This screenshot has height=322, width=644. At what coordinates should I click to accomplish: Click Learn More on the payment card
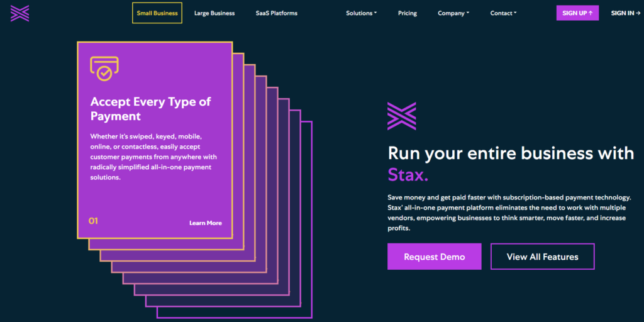tap(206, 223)
